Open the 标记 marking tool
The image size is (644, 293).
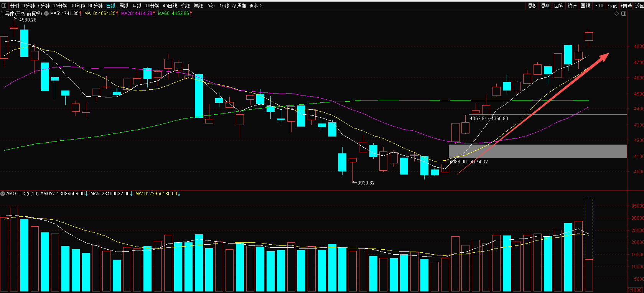(x=612, y=6)
